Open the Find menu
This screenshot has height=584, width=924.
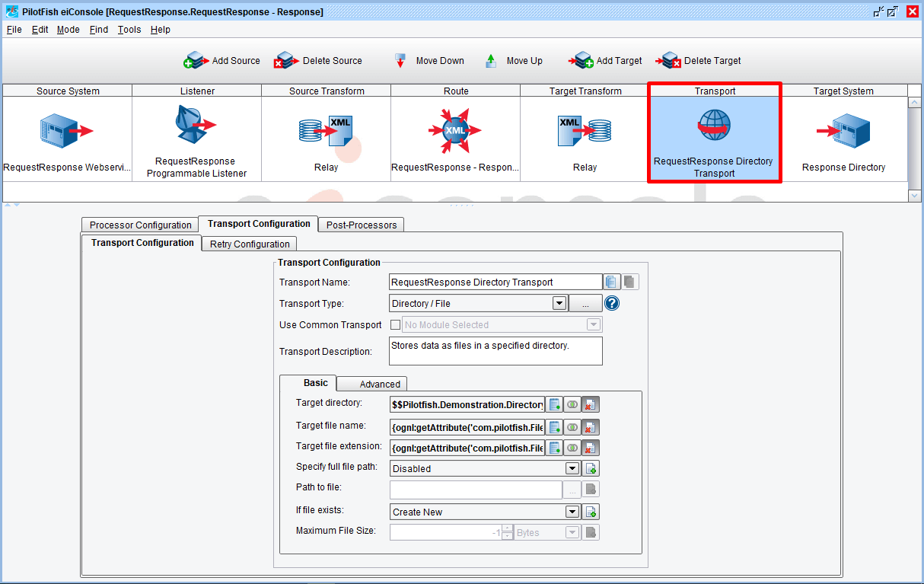(99, 30)
